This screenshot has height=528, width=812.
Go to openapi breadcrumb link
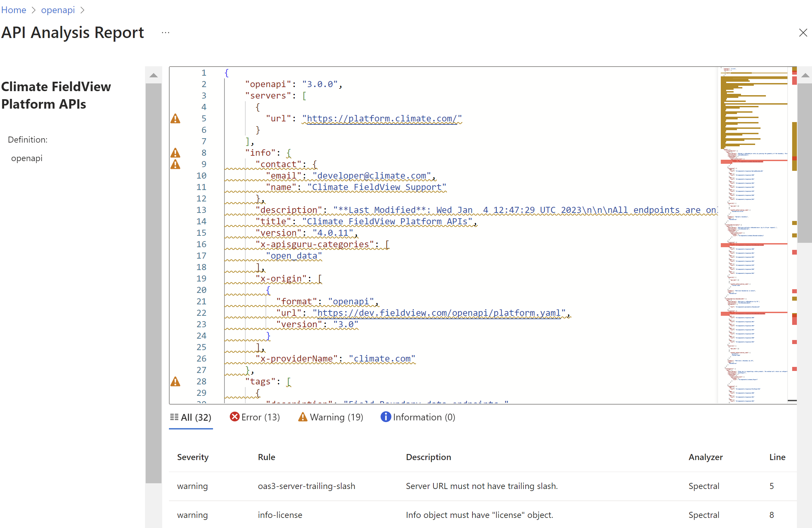pos(58,10)
